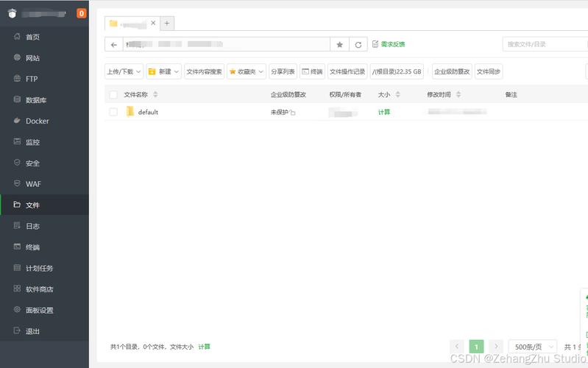This screenshot has width=588, height=368.
Task: Click the 文件操作记录 button
Action: click(x=347, y=71)
